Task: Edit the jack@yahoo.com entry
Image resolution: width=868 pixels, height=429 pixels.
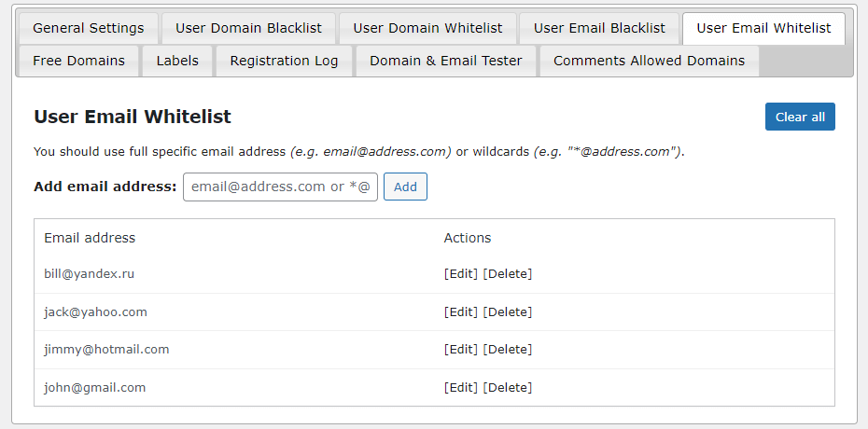Action: 461,312
